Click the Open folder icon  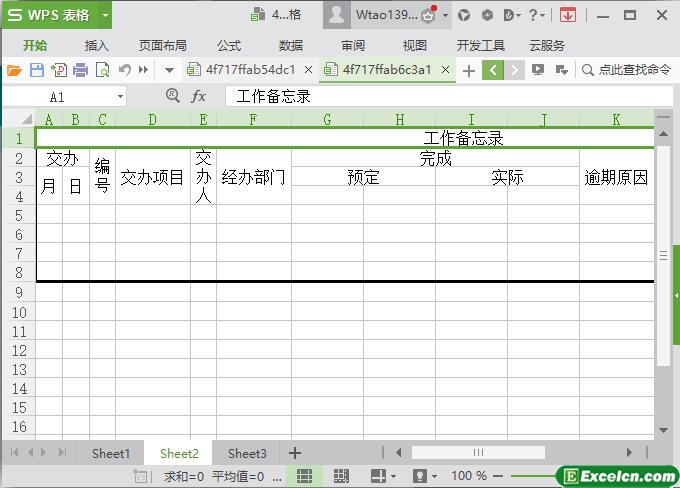(14, 70)
